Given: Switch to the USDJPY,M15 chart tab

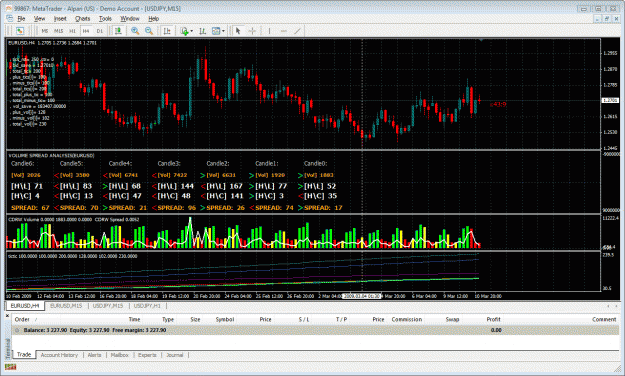Looking at the screenshot, I should click(x=108, y=306).
